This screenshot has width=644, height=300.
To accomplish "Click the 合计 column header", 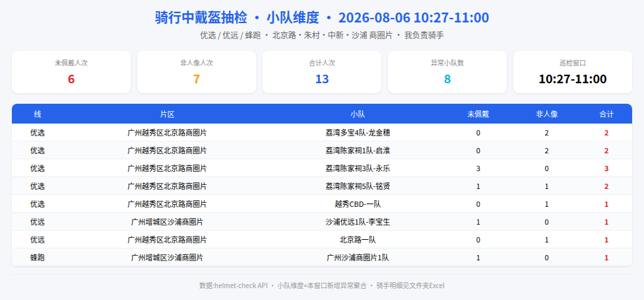I will click(x=606, y=114).
